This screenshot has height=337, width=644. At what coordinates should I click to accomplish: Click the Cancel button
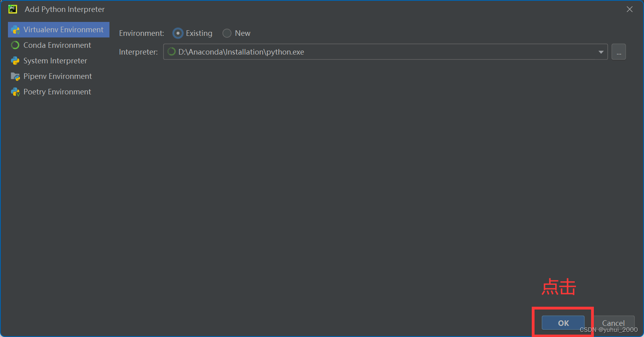[613, 323]
